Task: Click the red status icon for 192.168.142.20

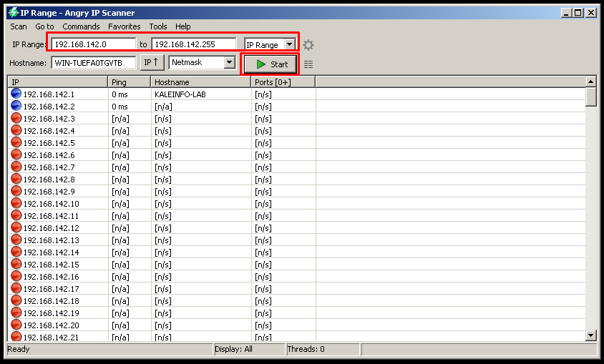Action: (x=16, y=325)
